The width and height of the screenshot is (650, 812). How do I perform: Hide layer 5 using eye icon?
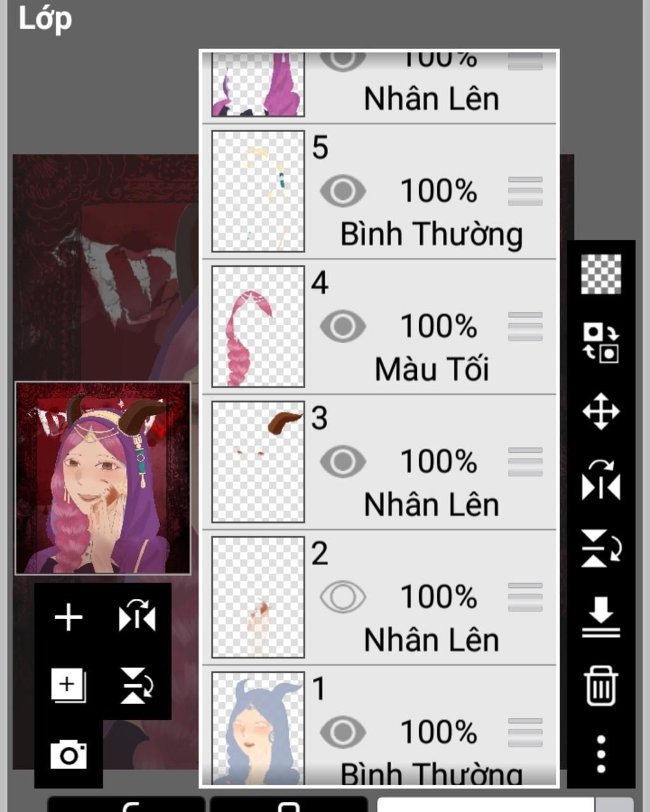click(343, 191)
